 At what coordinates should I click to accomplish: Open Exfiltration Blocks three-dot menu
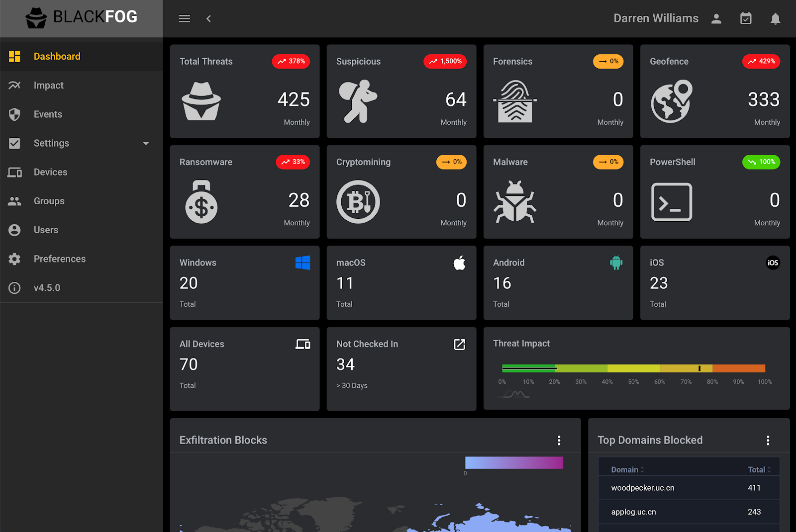559,441
